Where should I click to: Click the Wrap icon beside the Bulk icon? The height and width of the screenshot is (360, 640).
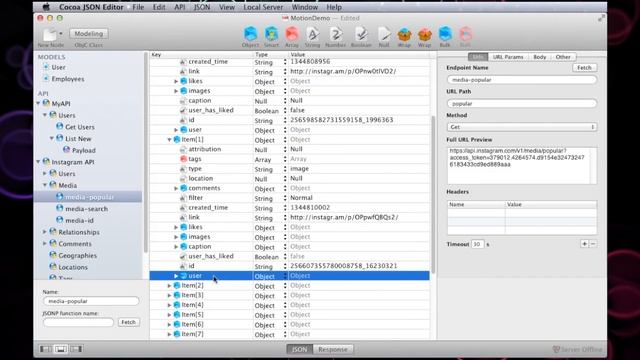(x=424, y=34)
